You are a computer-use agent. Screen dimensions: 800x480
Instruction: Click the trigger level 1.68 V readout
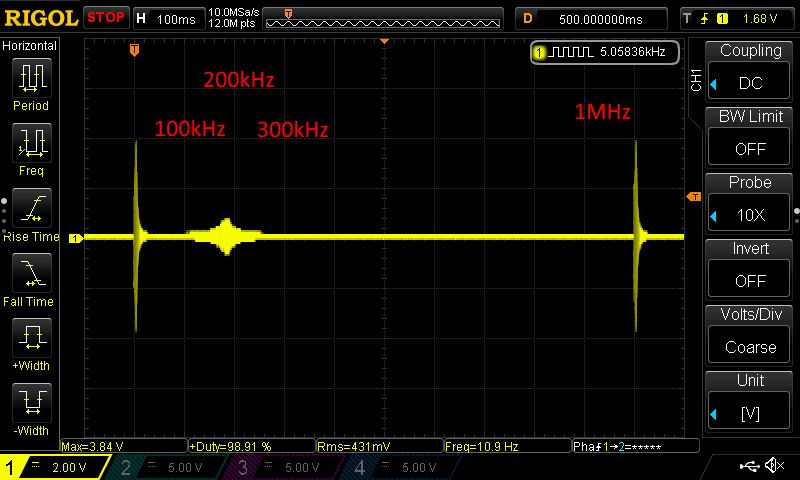[x=759, y=19]
